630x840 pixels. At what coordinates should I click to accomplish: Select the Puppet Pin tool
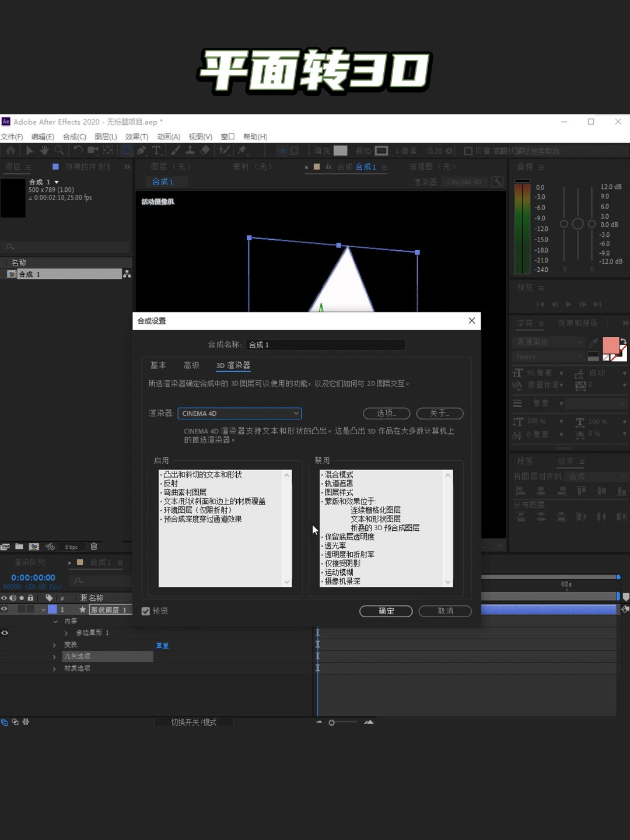coord(242,150)
